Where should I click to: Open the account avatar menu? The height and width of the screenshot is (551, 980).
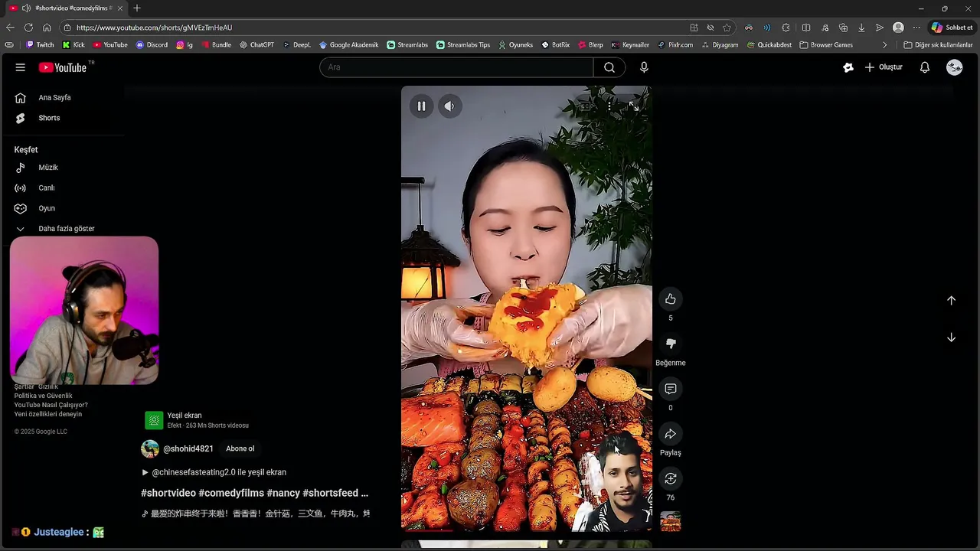click(x=954, y=67)
